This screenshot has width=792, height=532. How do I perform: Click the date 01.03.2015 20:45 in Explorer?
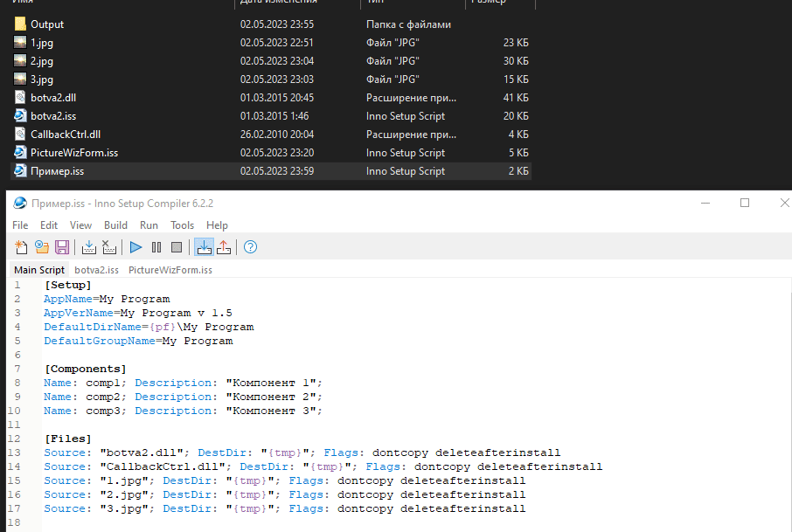coord(277,98)
